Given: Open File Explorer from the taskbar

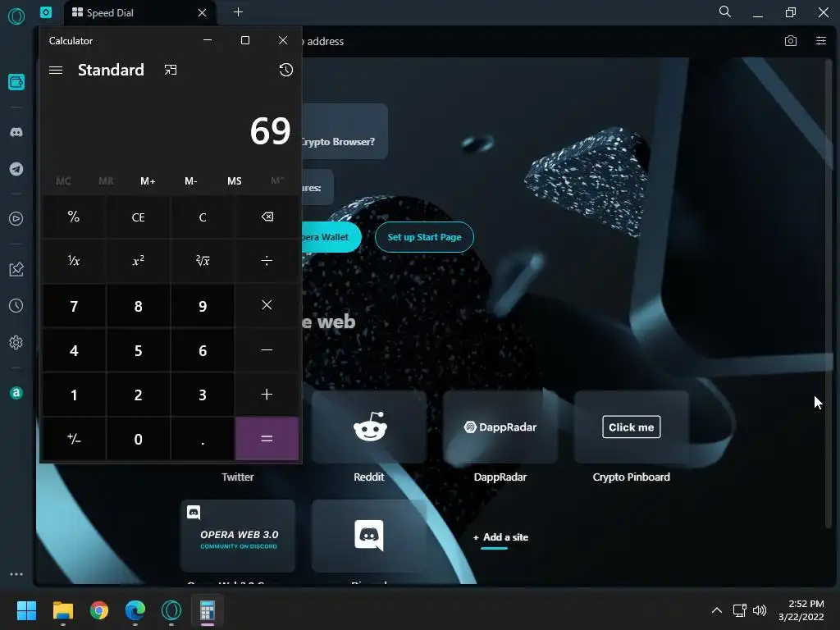Looking at the screenshot, I should [x=62, y=610].
